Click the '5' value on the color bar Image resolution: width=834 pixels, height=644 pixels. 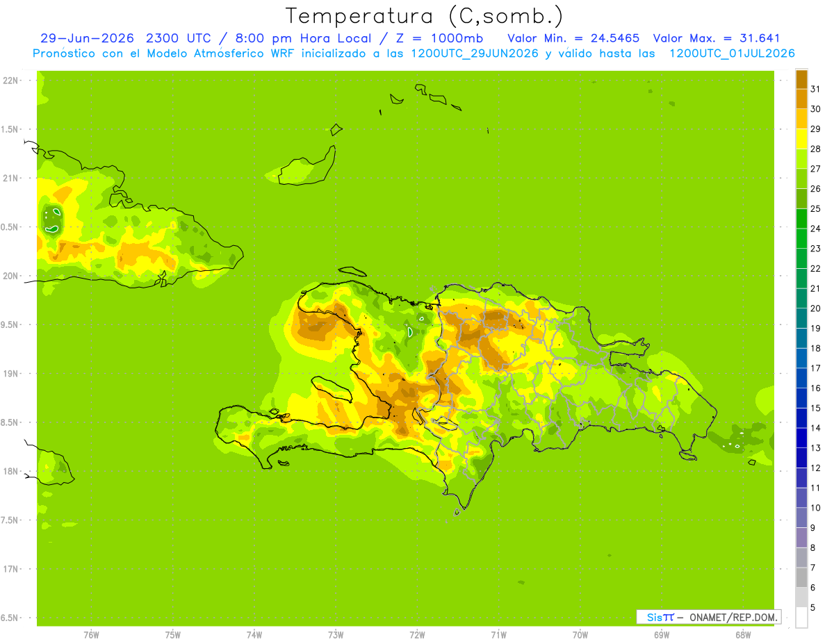pyautogui.click(x=813, y=608)
